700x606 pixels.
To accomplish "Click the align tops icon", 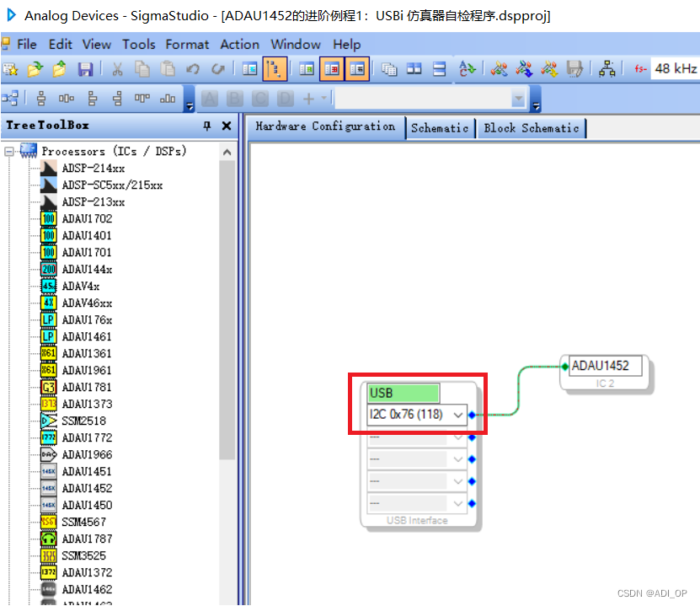I will pos(142,98).
